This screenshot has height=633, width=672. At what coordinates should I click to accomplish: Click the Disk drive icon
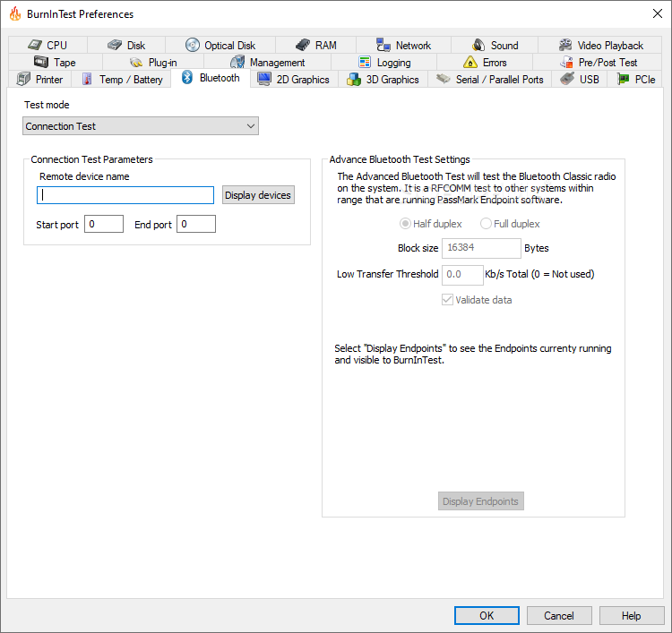tap(115, 45)
